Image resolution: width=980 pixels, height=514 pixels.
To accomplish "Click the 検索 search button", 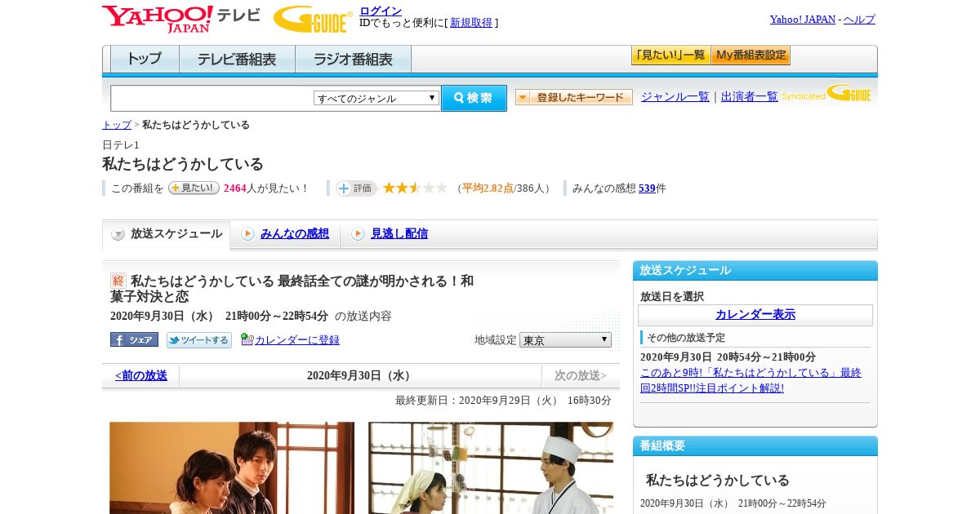I will 474,98.
